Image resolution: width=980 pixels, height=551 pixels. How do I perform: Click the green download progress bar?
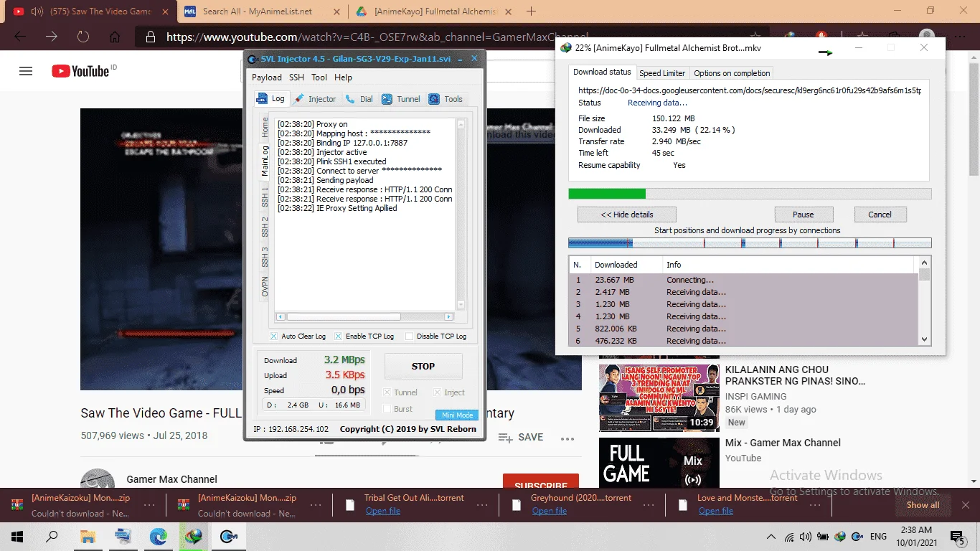click(x=607, y=194)
